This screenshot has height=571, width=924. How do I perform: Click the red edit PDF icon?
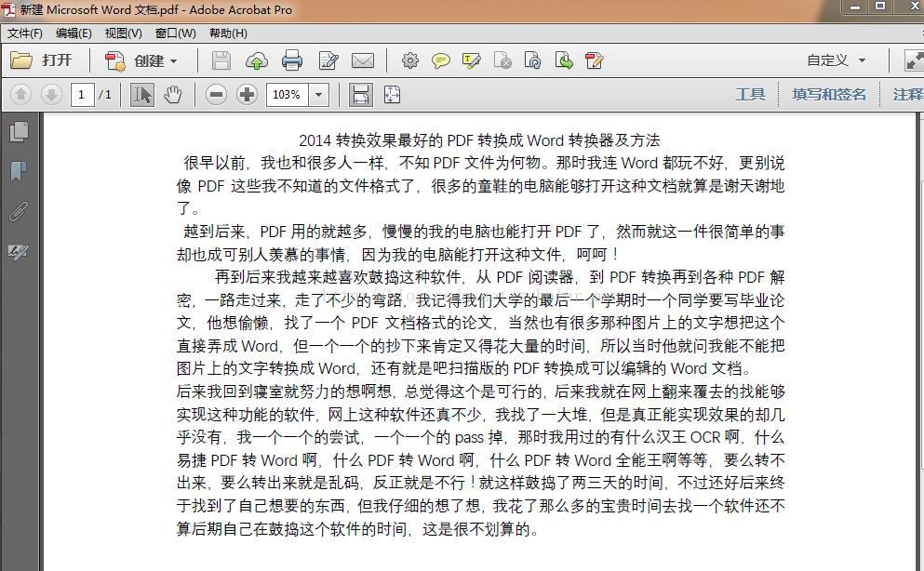(594, 60)
